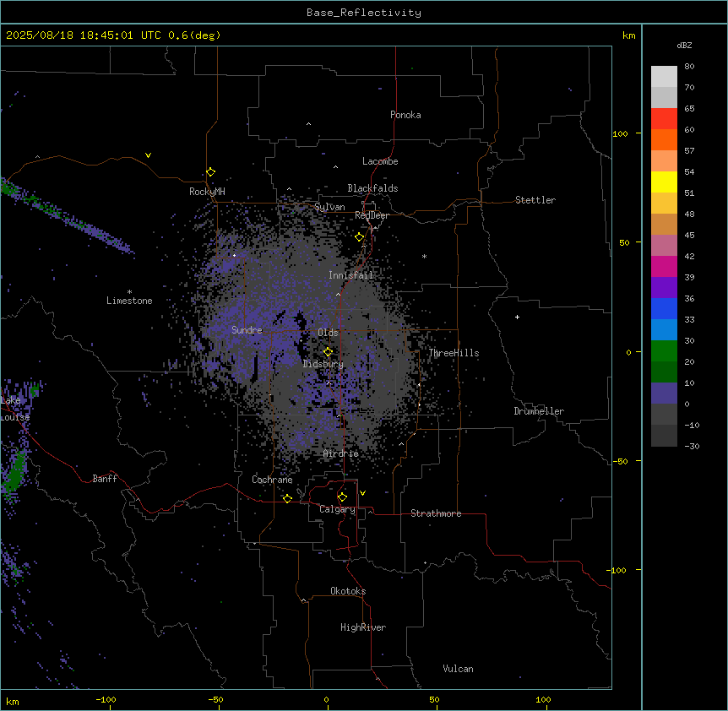Click the Didsbury town label
Image resolution: width=728 pixels, height=711 pixels.
point(323,364)
